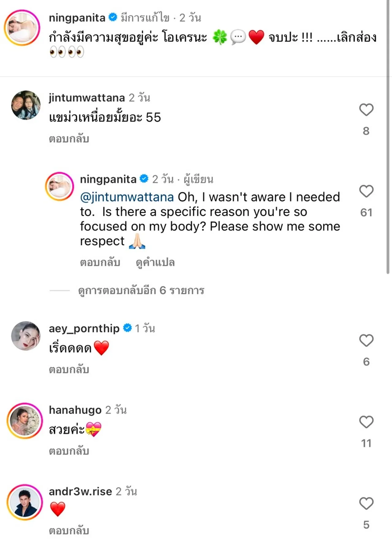This screenshot has width=392, height=551.
Task: Click the comments scrollbar on the right
Action: pyautogui.click(x=388, y=138)
